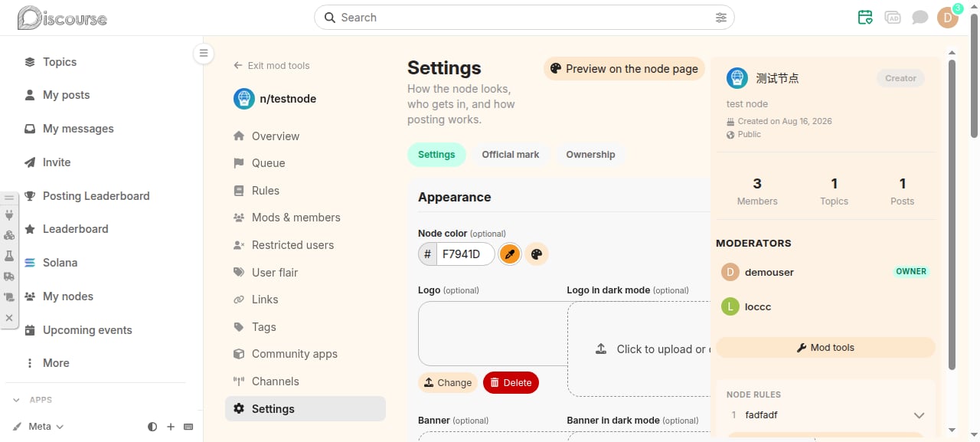
Task: Click the Mod tools wrench button
Action: click(825, 348)
